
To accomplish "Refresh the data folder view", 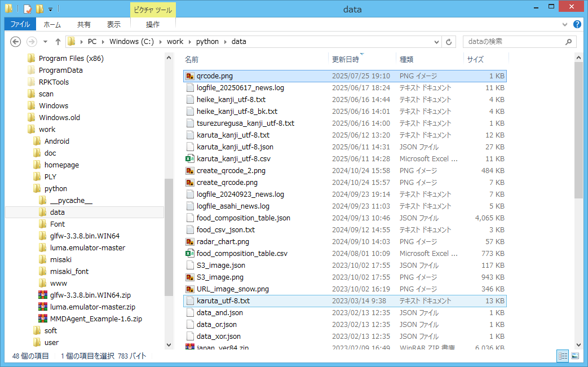I will click(x=449, y=42).
